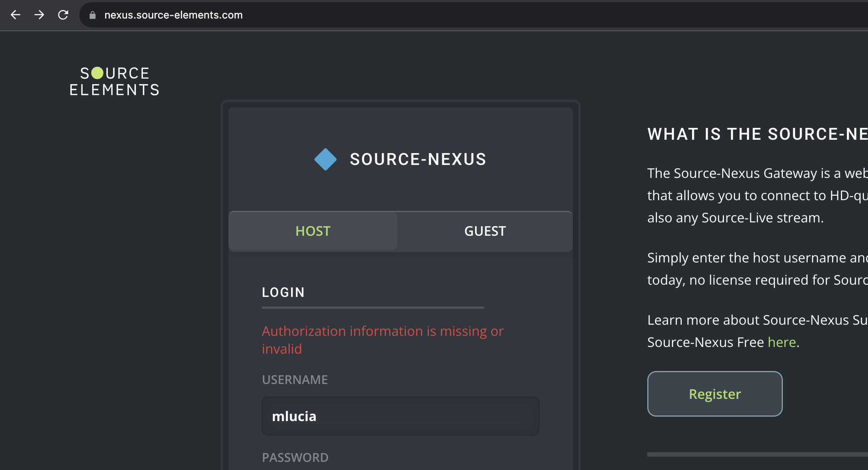Click the nexus.source-elements.com address bar
Screen dimensions: 868x470
173,15
